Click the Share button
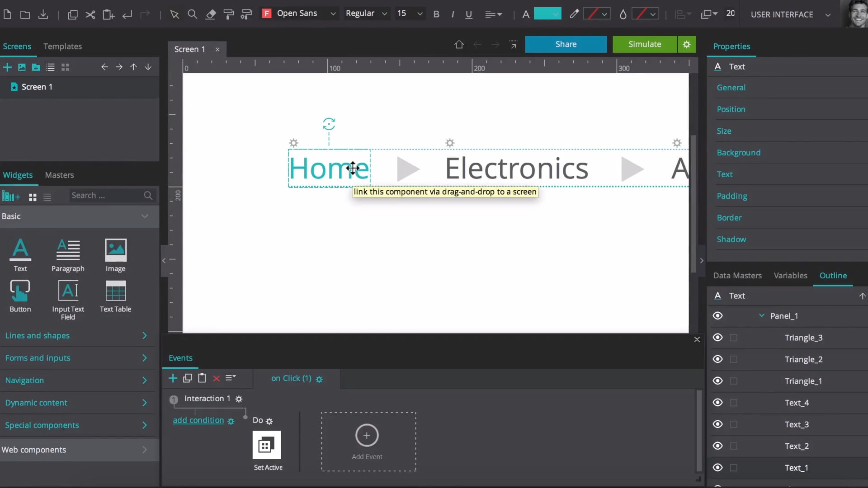 coord(566,44)
